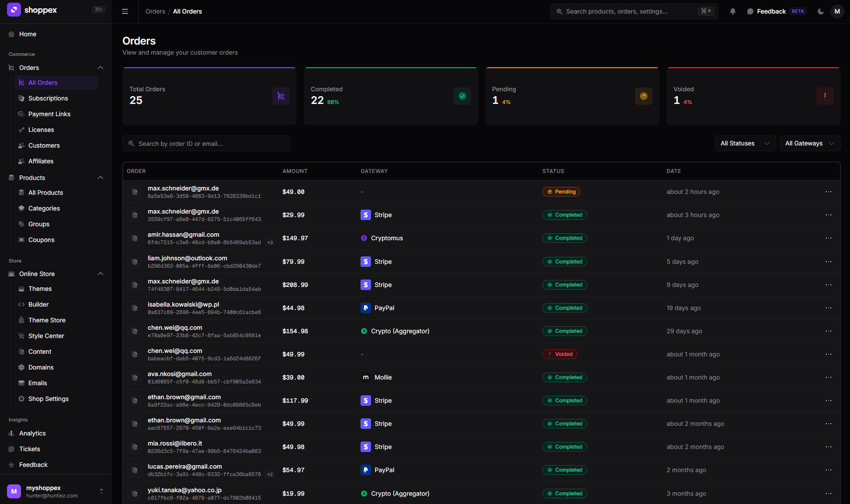Click the order search input field

tap(206, 143)
